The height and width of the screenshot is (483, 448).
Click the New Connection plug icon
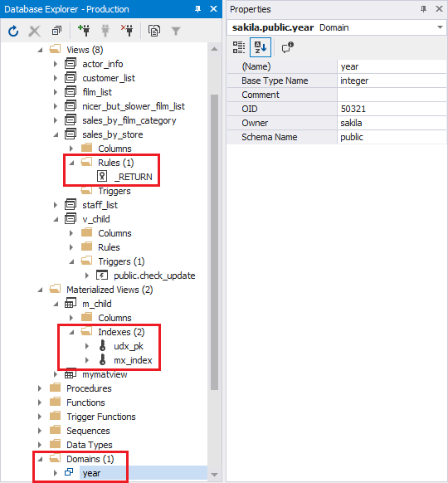tap(84, 31)
